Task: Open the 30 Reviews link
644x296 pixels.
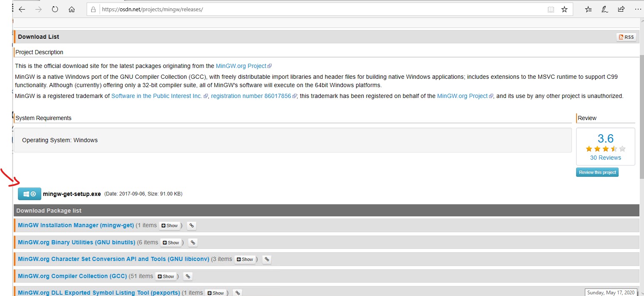Action: coord(605,158)
